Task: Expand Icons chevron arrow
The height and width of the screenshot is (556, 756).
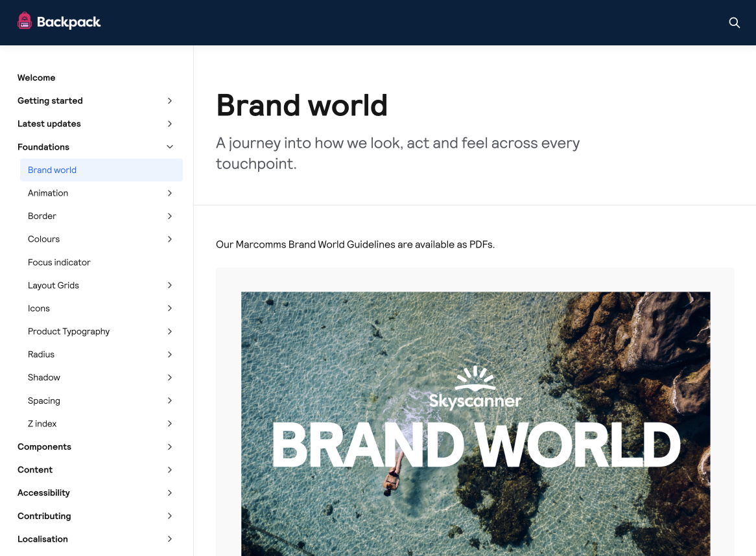Action: coord(170,308)
